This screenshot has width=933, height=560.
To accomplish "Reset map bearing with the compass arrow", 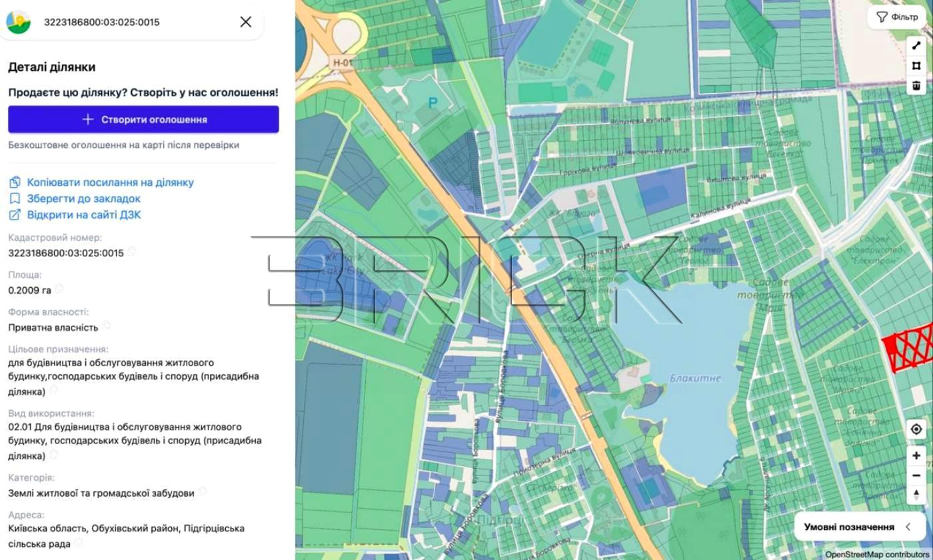I will (x=916, y=494).
